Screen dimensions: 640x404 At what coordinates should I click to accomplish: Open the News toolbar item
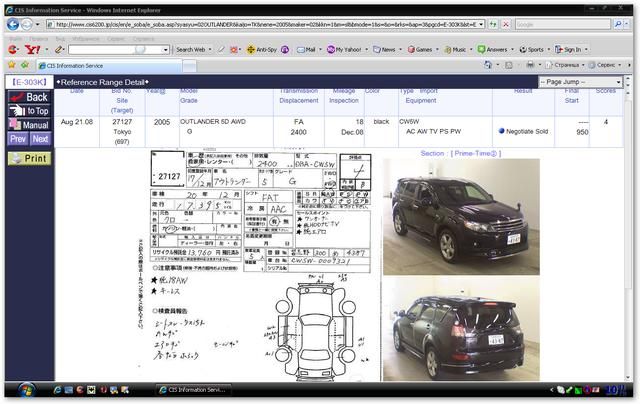coord(384,49)
